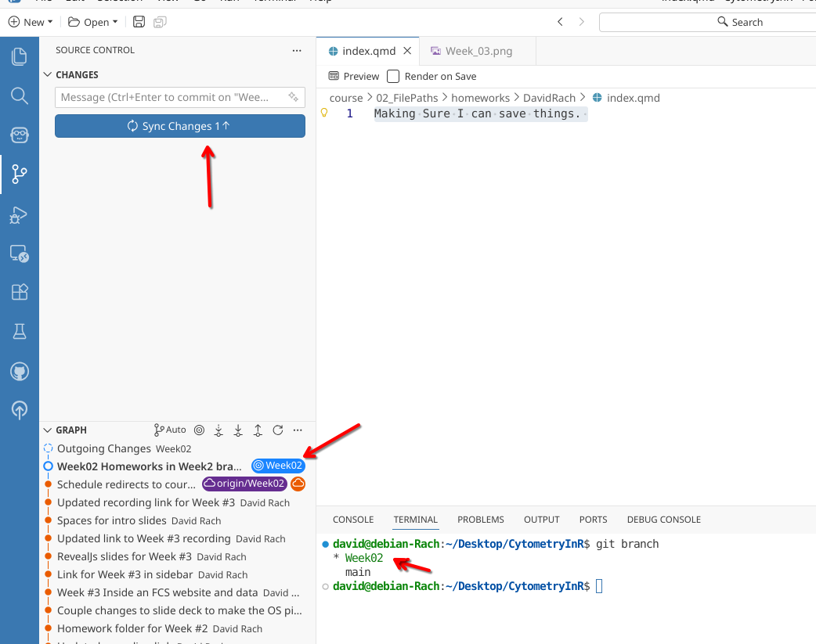Toggle the go-to-current-history-item target icon
816x644 pixels.
(199, 430)
